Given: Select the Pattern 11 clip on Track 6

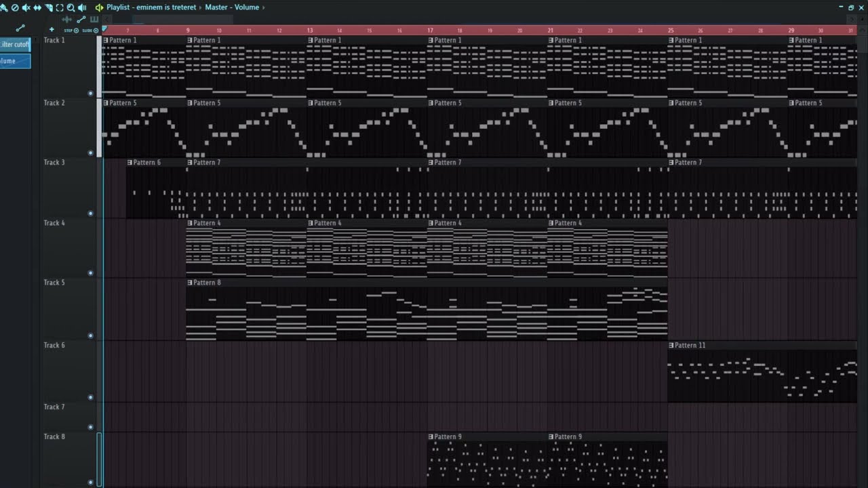Looking at the screenshot, I should [762, 372].
